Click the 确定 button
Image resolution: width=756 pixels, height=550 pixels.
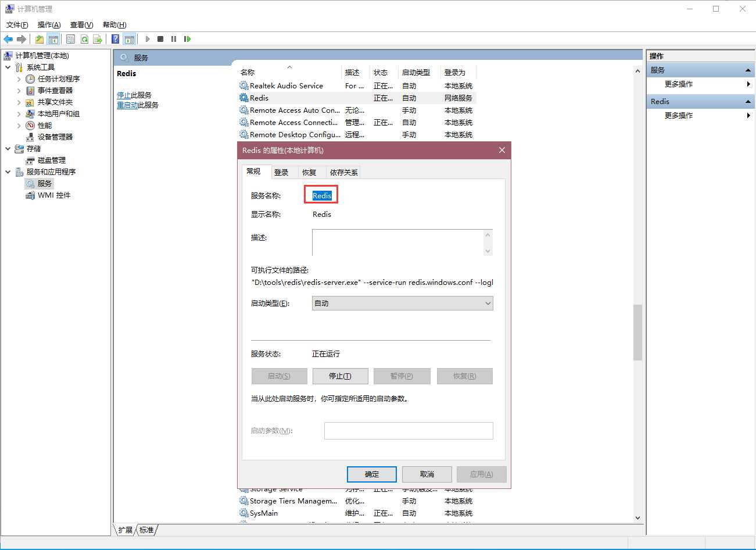point(372,474)
